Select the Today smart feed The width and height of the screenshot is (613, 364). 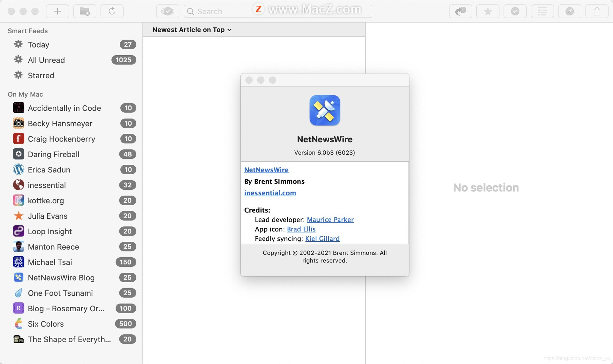[72, 45]
